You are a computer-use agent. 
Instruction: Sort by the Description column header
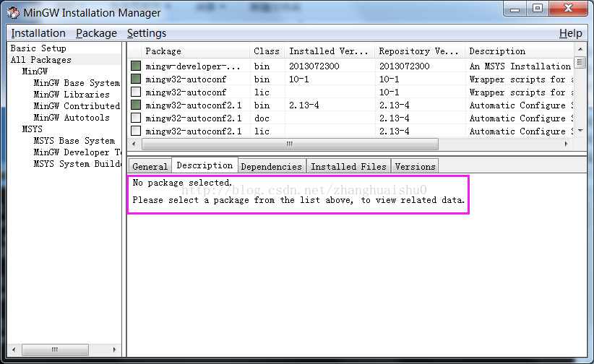[x=520, y=51]
